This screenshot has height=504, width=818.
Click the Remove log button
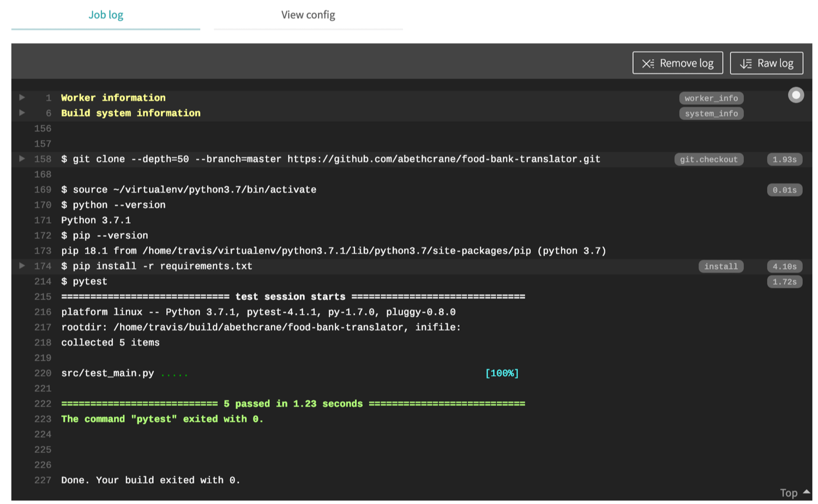tap(677, 63)
